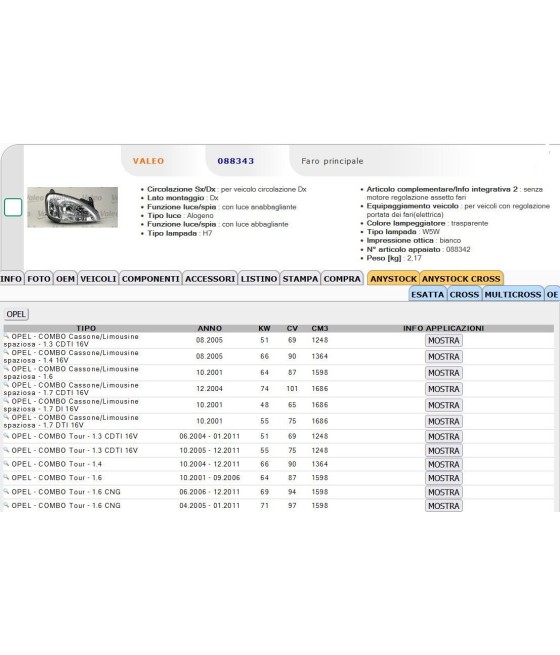The width and height of the screenshot is (560, 655).
Task: Click MOSTRA for Cassone 1.7 DI 16V
Action: (x=443, y=405)
